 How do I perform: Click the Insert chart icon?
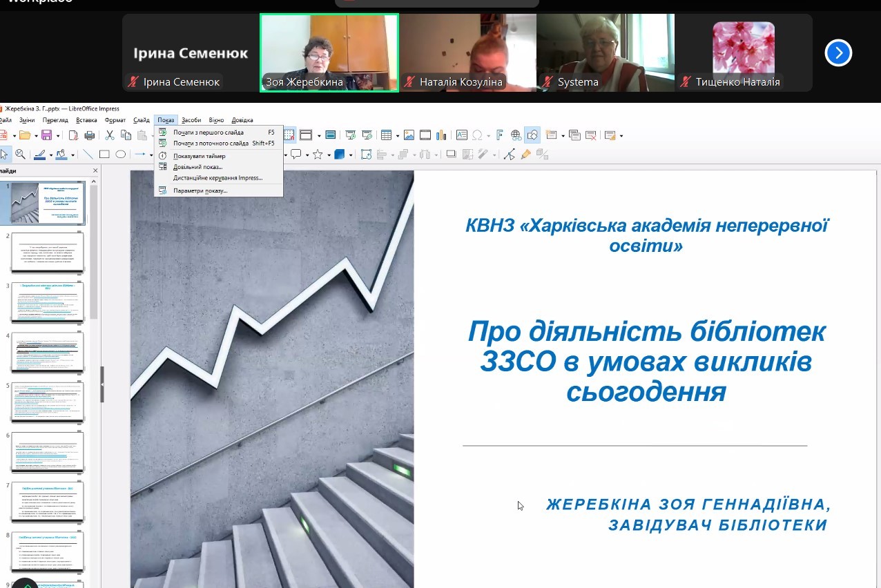[x=441, y=135]
